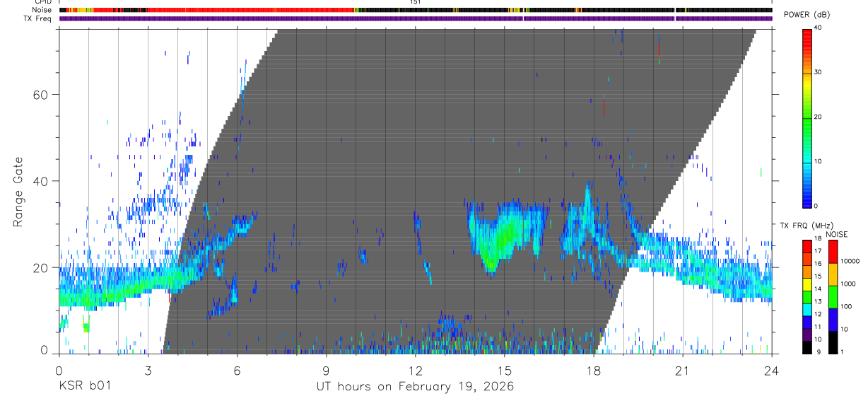Click the 15 tick on UT hours axis

(x=505, y=370)
